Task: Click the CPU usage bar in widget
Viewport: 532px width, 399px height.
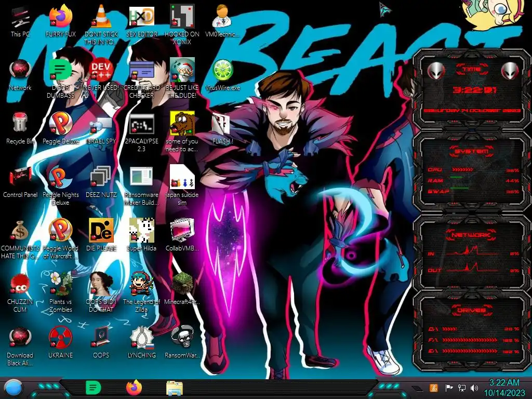Action: 462,169
